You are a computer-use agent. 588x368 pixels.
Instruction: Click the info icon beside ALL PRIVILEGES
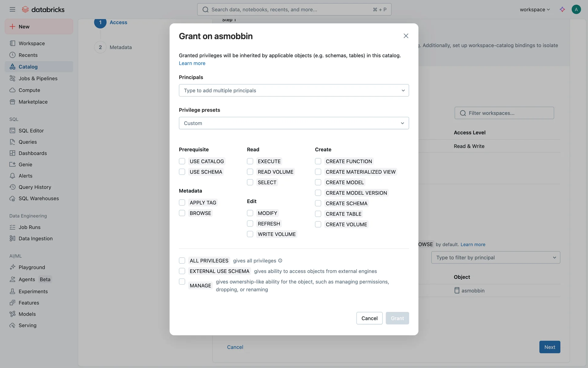coord(280,261)
